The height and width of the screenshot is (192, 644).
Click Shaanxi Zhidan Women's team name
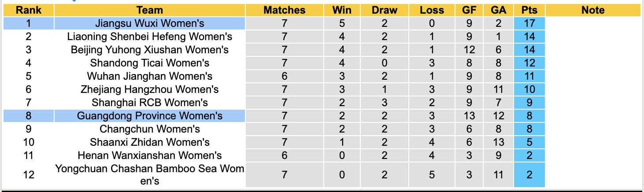coord(150,142)
